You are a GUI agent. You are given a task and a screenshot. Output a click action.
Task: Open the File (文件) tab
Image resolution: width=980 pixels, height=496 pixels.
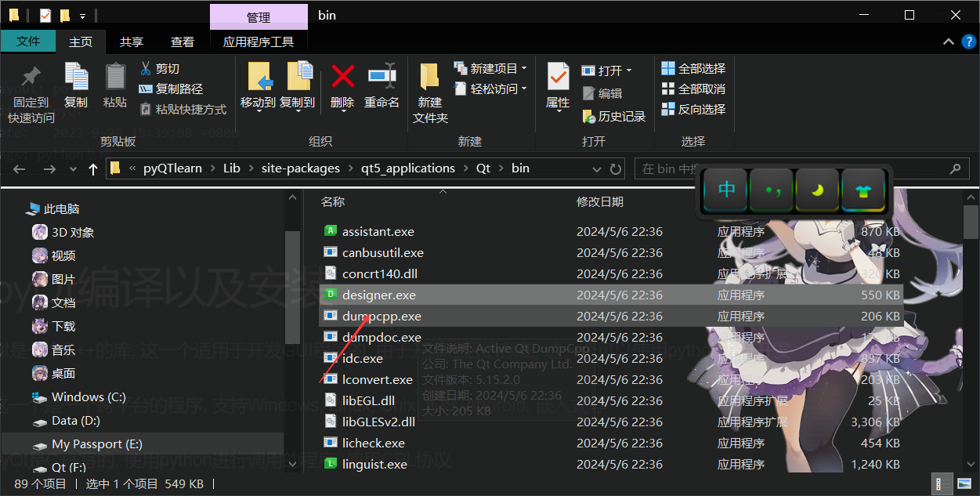point(28,42)
